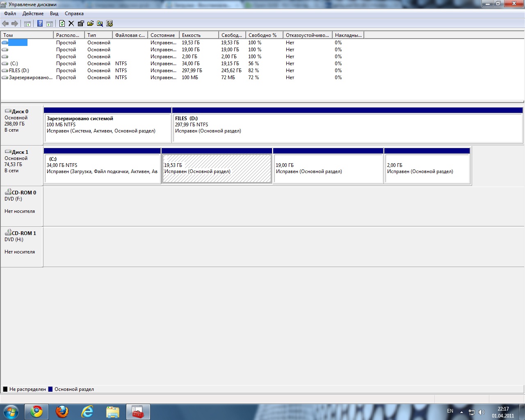Sort by the Тип column header
Screen dimensions: 525x420
[x=98, y=35]
